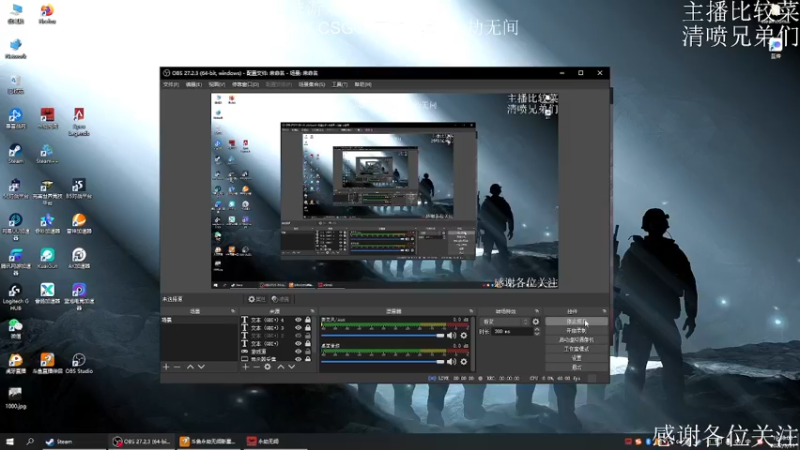
Task: Remove selected scene with the minus icon
Action: (177, 367)
